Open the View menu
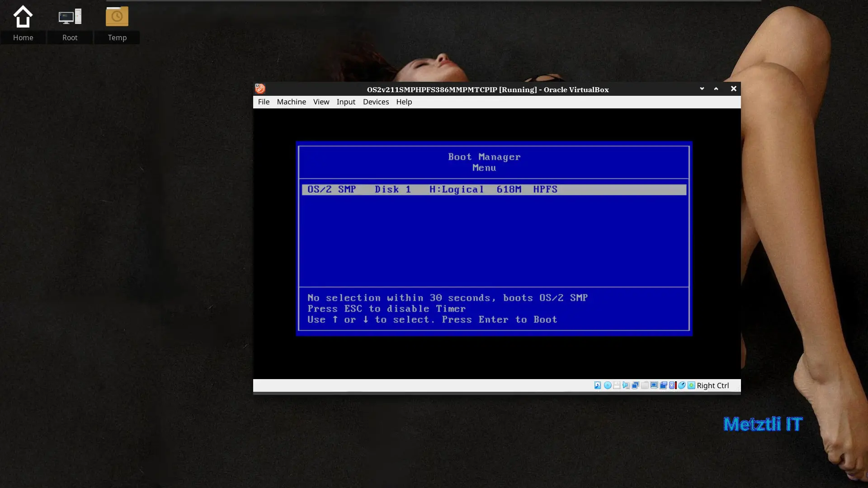Screen dimensions: 868x488 coord(321,102)
